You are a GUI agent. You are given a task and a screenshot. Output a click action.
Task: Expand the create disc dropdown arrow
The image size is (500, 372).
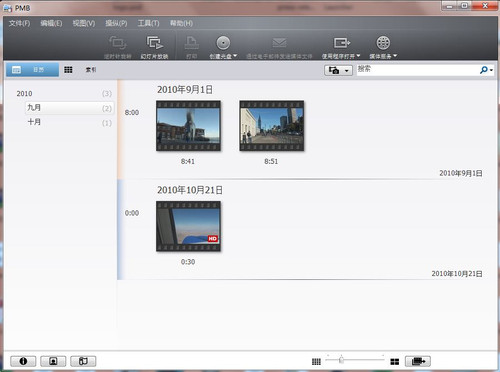pyautogui.click(x=235, y=56)
